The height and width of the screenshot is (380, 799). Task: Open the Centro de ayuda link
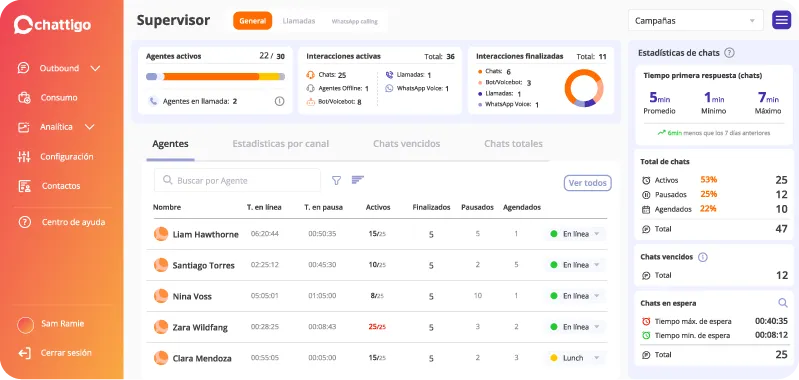73,222
